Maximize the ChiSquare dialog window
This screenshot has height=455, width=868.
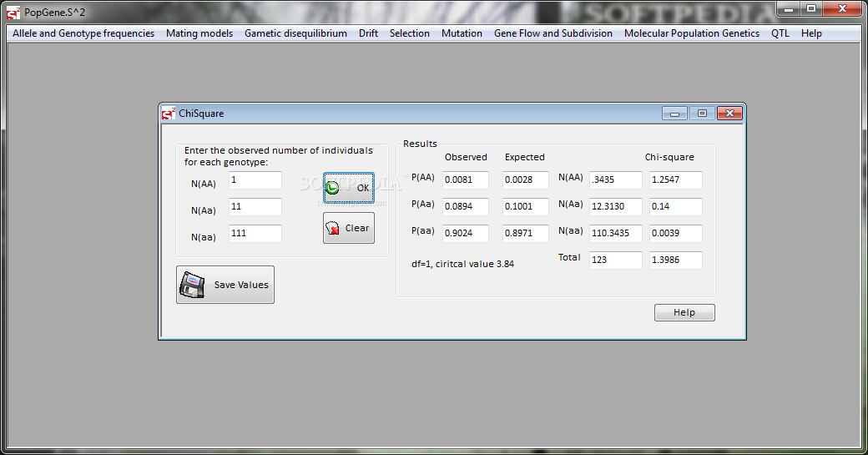702,114
